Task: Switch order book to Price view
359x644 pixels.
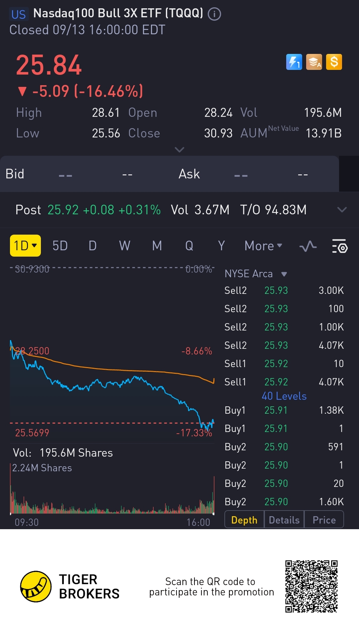Action: [324, 520]
